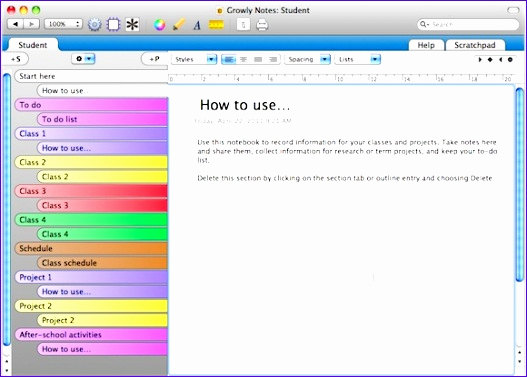The image size is (527, 377).
Task: Justify the text alignment
Action: coord(258,59)
